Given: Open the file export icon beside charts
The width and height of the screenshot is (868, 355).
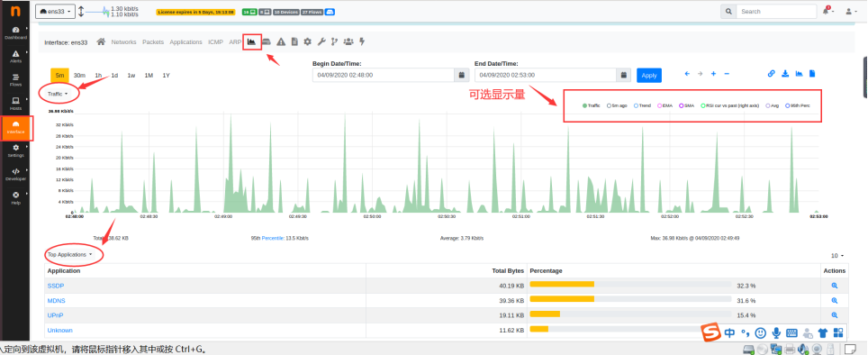Looking at the screenshot, I should pyautogui.click(x=813, y=74).
